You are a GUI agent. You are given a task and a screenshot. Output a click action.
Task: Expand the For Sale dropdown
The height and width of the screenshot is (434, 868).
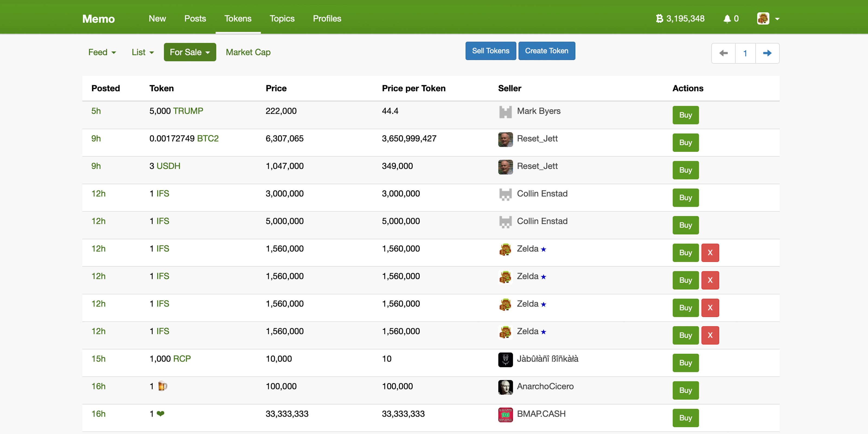click(x=190, y=52)
